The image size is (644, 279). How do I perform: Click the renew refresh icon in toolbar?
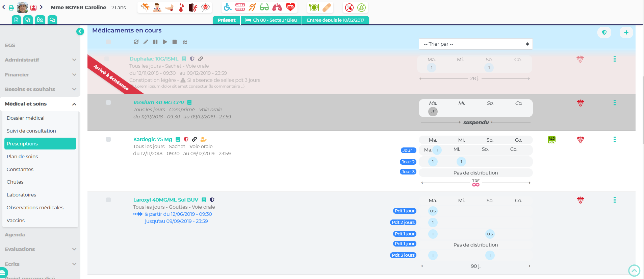[136, 42]
